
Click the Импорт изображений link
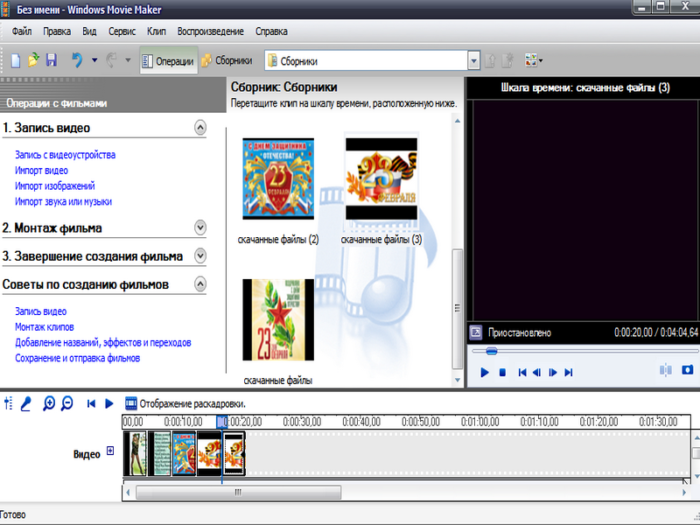click(55, 186)
